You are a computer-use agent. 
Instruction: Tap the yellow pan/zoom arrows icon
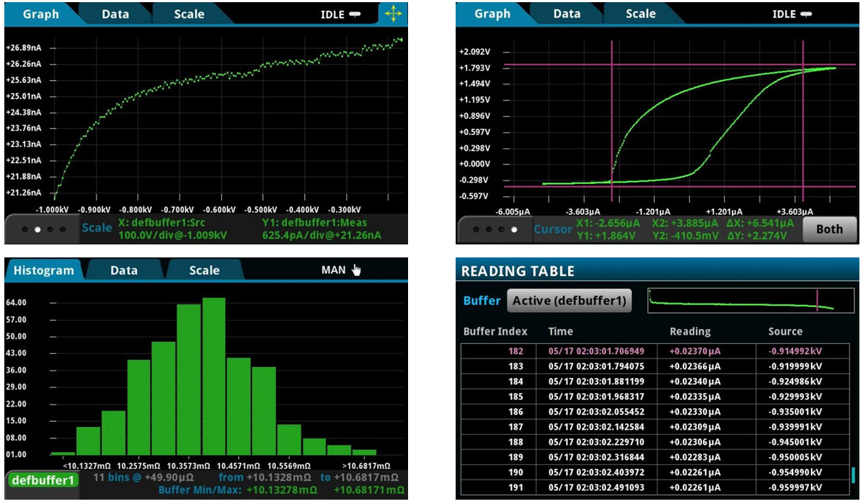[393, 14]
